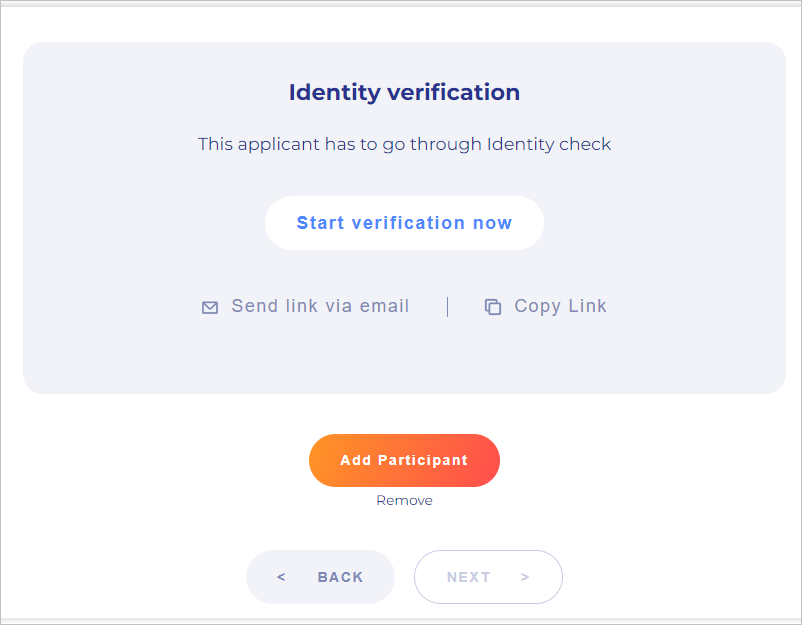Click the right chevron in the Next button
802x625 pixels.
[525, 577]
